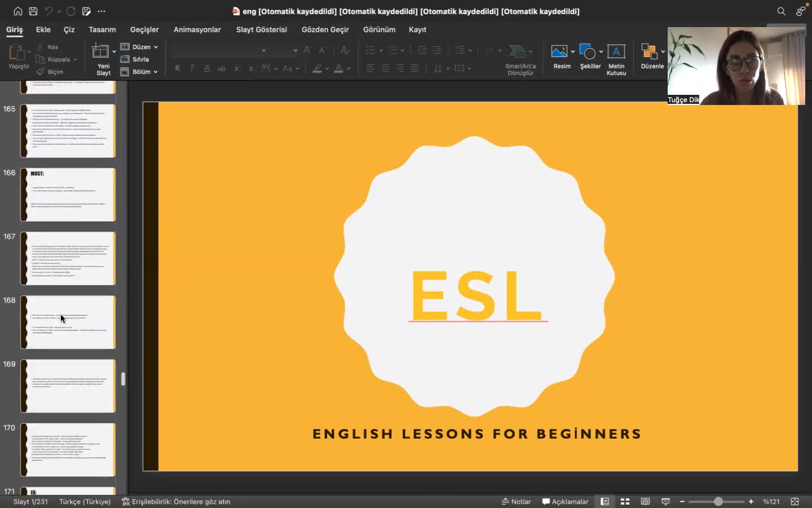Image resolution: width=812 pixels, height=508 pixels.
Task: Open the font size dropdown
Action: pyautogui.click(x=295, y=50)
